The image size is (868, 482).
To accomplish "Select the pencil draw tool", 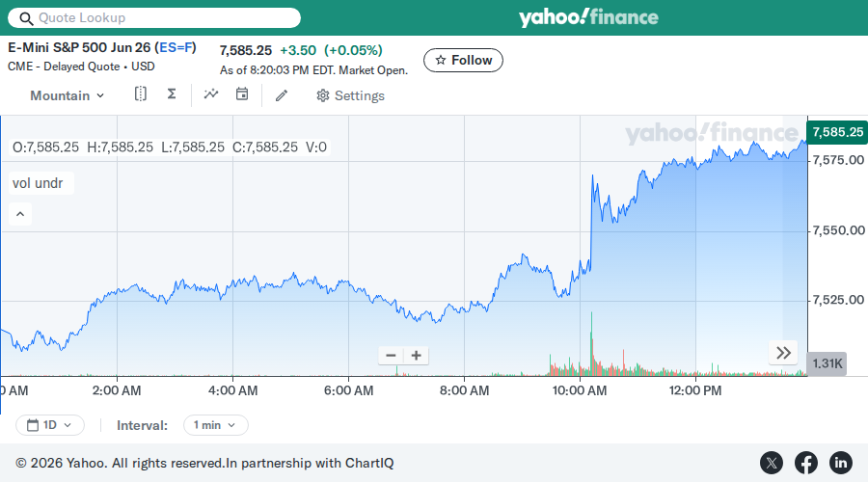I will (x=282, y=95).
